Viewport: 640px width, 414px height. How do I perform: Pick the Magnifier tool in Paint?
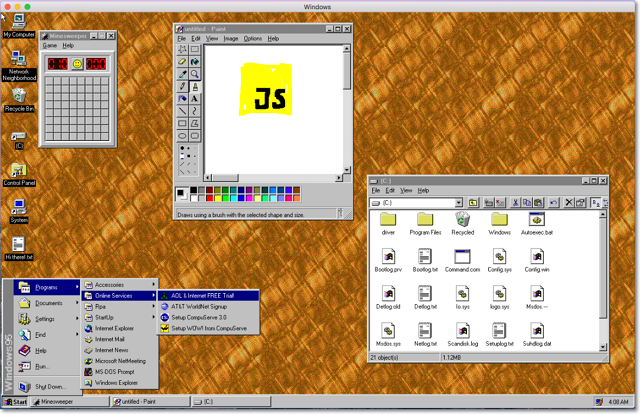point(195,74)
